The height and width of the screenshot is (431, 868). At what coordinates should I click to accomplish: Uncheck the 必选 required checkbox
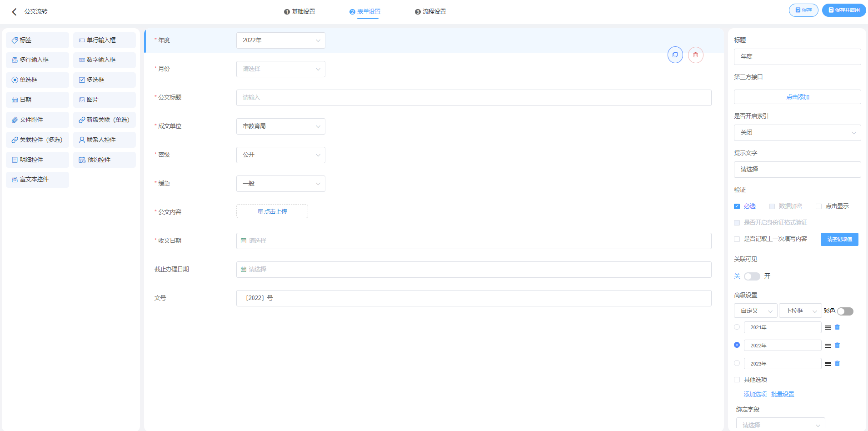click(737, 206)
